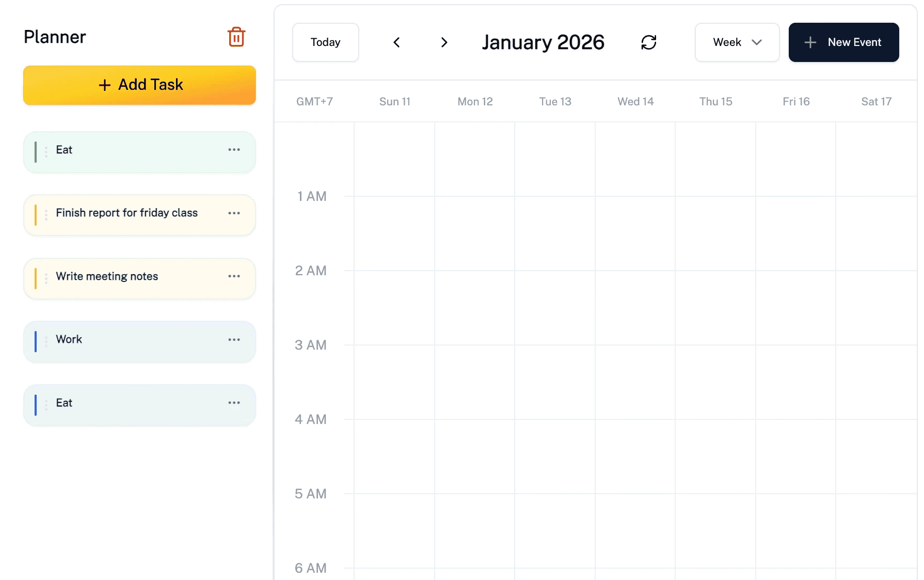Select the Write meeting notes task
Screen dimensions: 924x580
pos(139,278)
